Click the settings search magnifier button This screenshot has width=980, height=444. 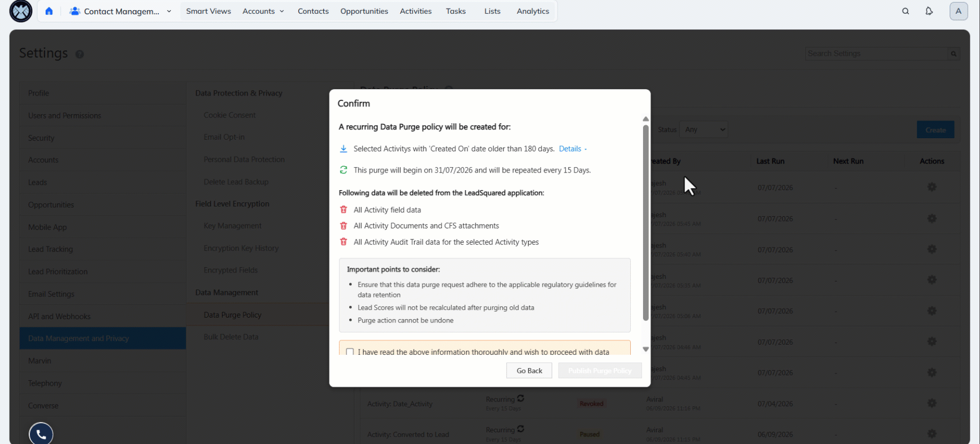point(953,54)
